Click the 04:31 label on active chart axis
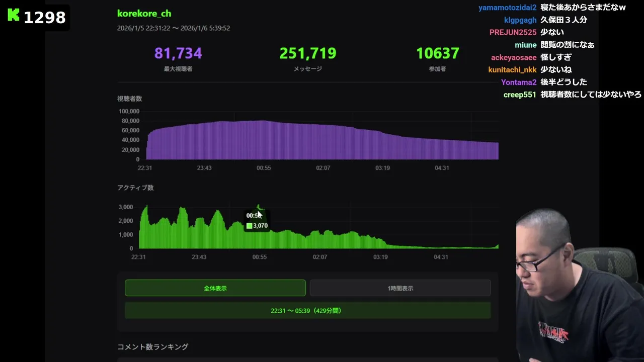This screenshot has width=644, height=362. [x=441, y=257]
